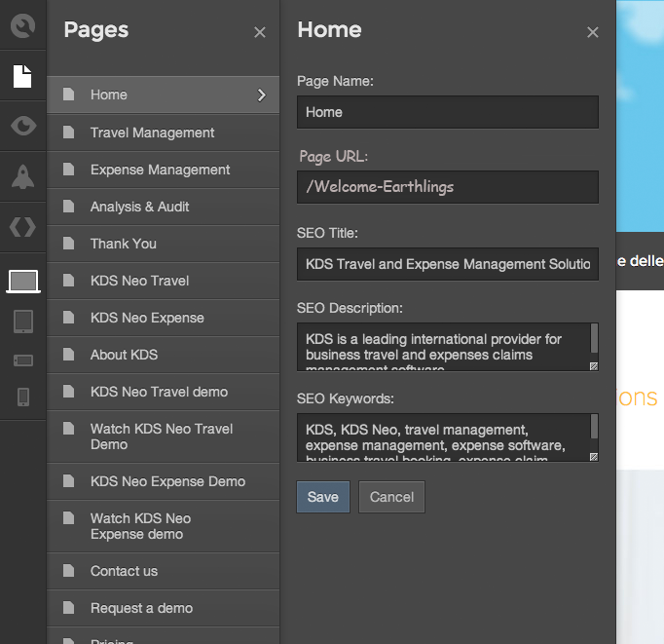
Task: Click the SEO Keywords resize handle
Action: pos(593,455)
